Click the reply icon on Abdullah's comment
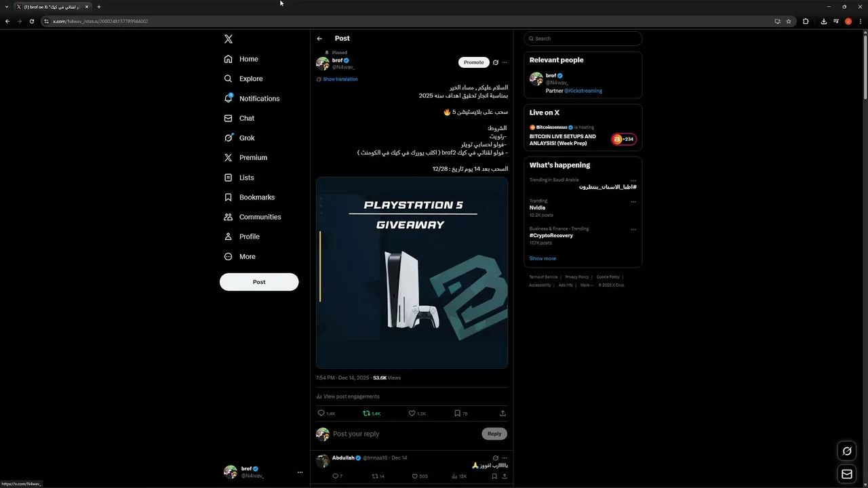This screenshot has width=868, height=488. pyautogui.click(x=335, y=476)
